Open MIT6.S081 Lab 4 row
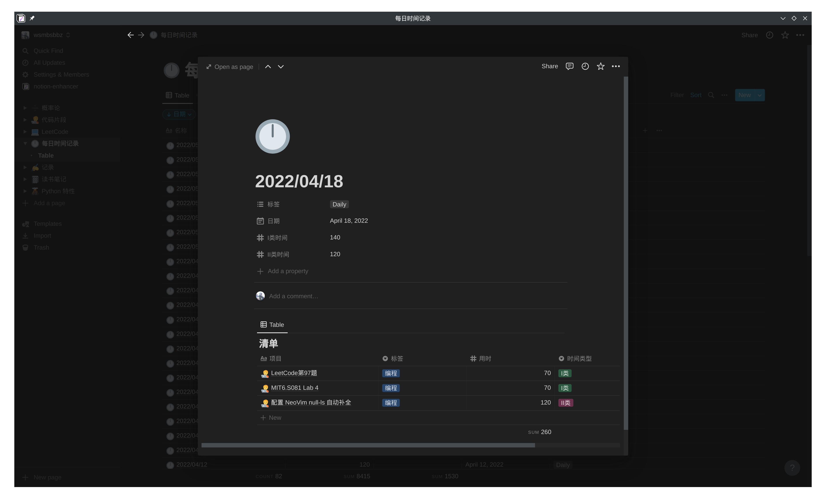Screen dimensions: 826x504 pos(295,388)
